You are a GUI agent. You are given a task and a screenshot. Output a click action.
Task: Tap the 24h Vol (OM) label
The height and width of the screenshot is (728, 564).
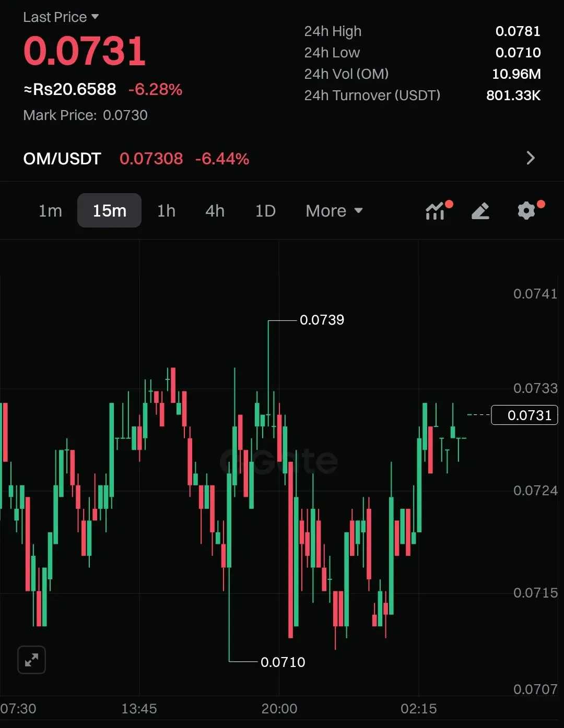click(347, 74)
